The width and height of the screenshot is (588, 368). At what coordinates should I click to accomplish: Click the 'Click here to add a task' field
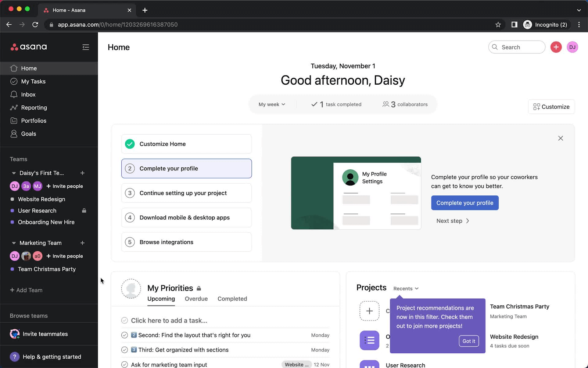point(169,321)
